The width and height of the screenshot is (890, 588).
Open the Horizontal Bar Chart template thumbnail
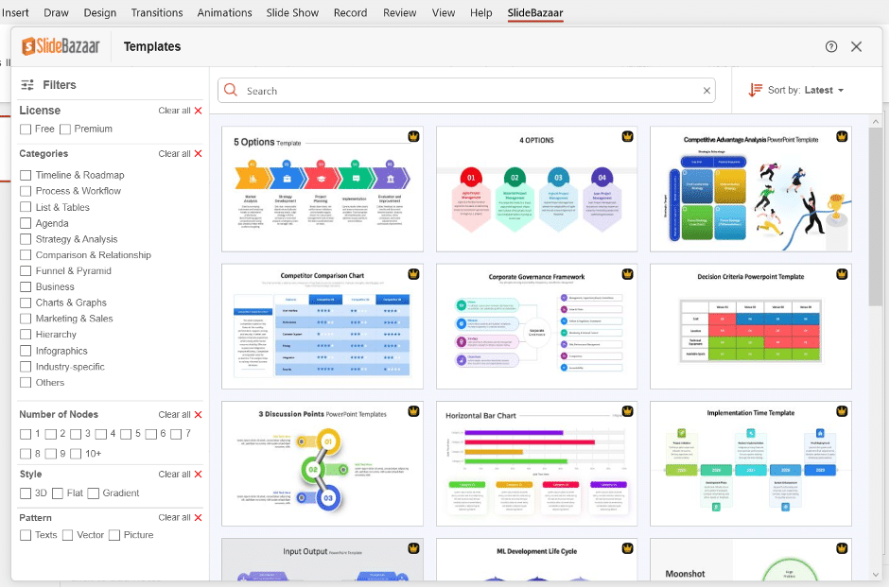[x=536, y=464]
